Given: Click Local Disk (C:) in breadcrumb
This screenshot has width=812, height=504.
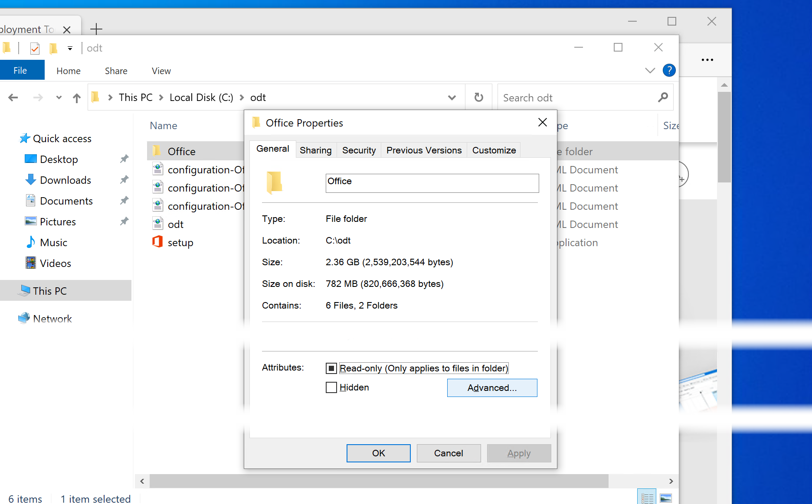Looking at the screenshot, I should coord(201,98).
